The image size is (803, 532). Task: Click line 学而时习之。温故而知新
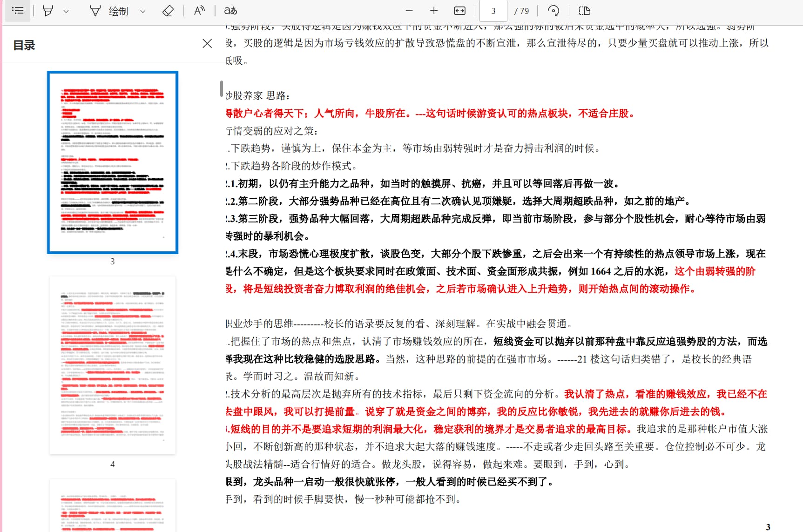point(293,377)
